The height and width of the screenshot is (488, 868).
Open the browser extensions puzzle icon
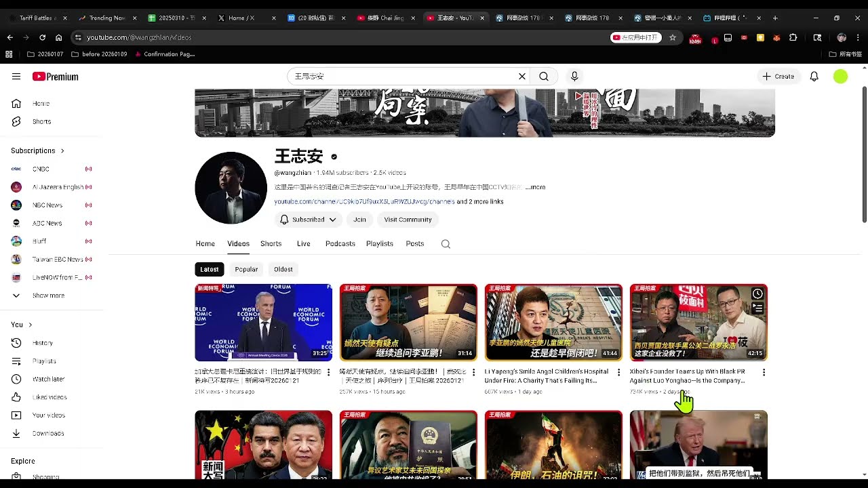point(793,37)
